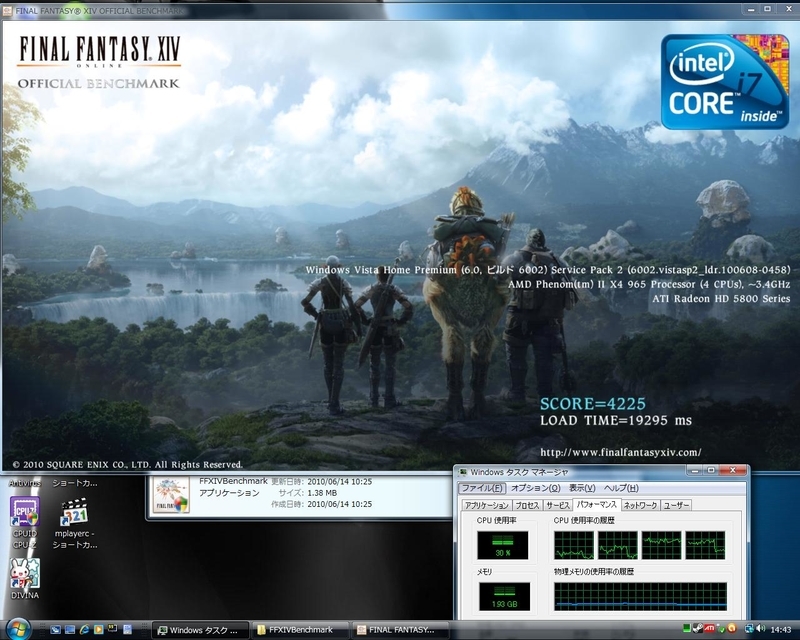
Task: Click the FFXIVBenchmark file name text
Action: coord(233,481)
